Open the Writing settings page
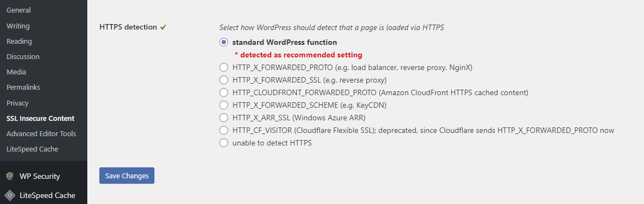644x204 pixels. tap(18, 26)
